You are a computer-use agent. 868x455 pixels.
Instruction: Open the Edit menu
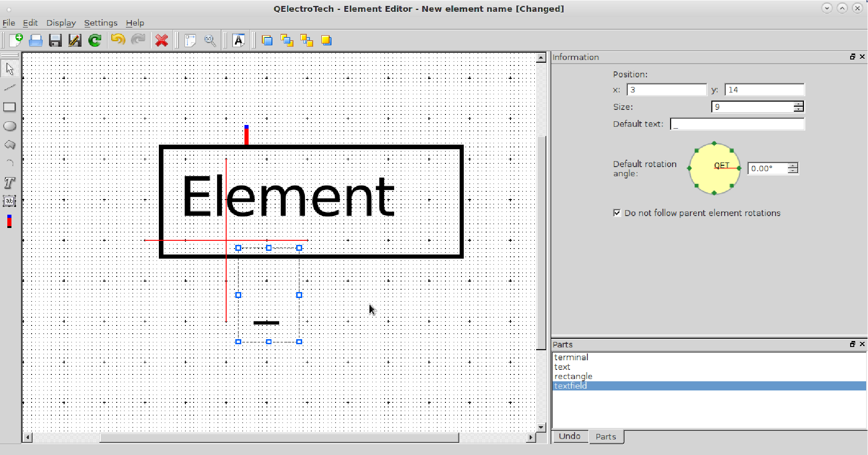[x=30, y=23]
